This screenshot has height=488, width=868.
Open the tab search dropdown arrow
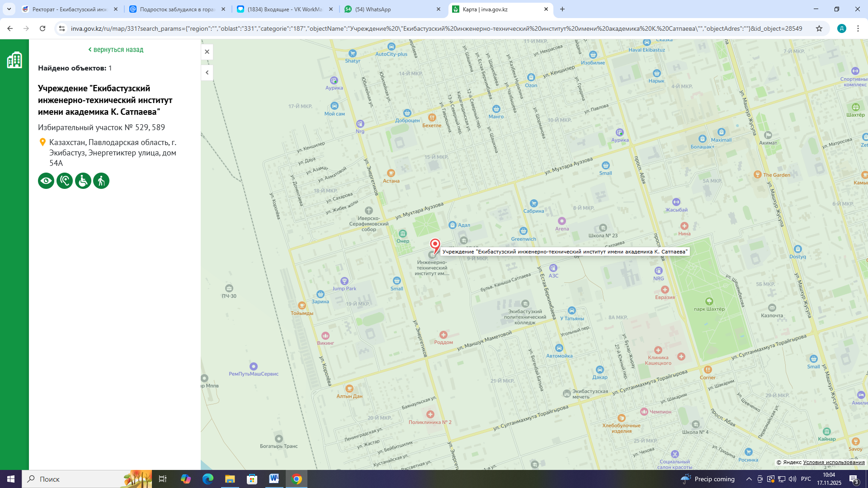coord(9,9)
